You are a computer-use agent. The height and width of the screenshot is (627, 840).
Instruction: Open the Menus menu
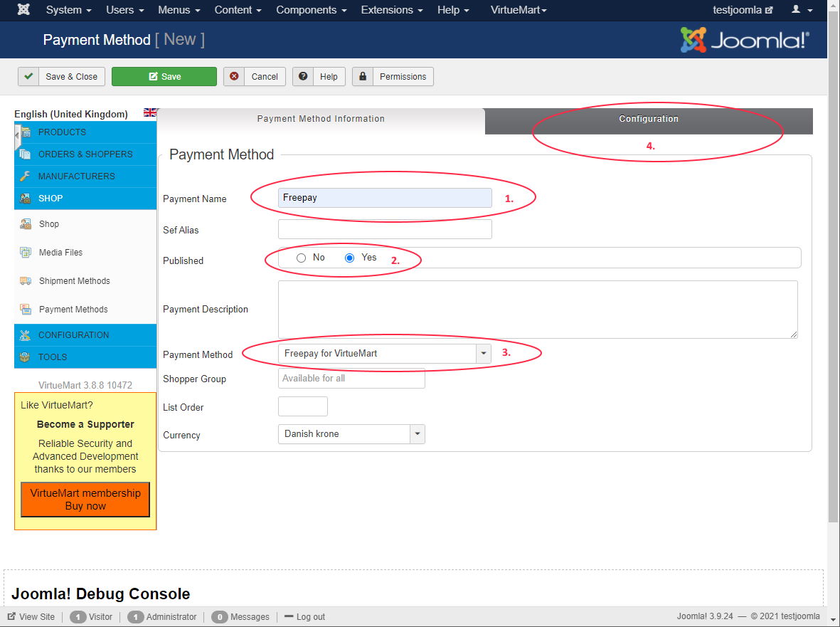pyautogui.click(x=179, y=10)
